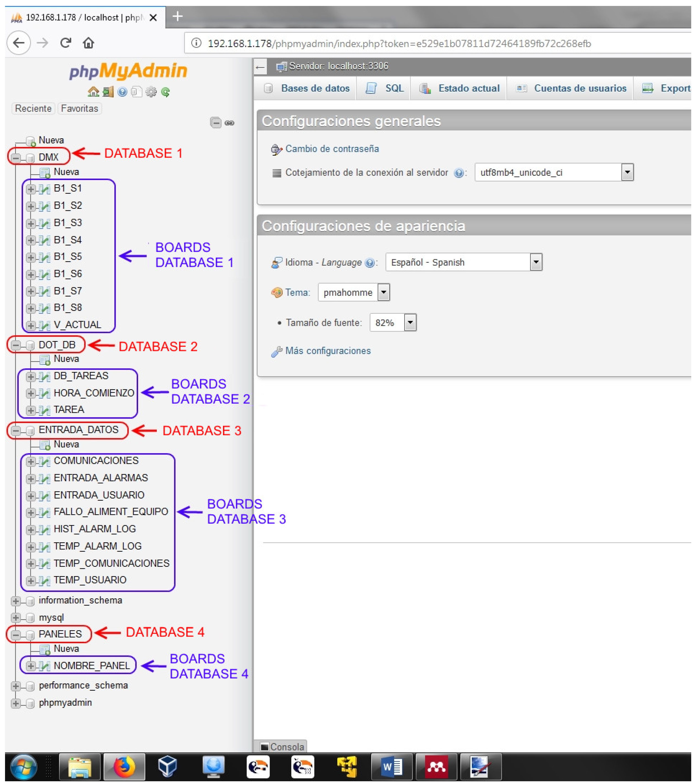Click the Cambio de contraseña link

coord(332,149)
